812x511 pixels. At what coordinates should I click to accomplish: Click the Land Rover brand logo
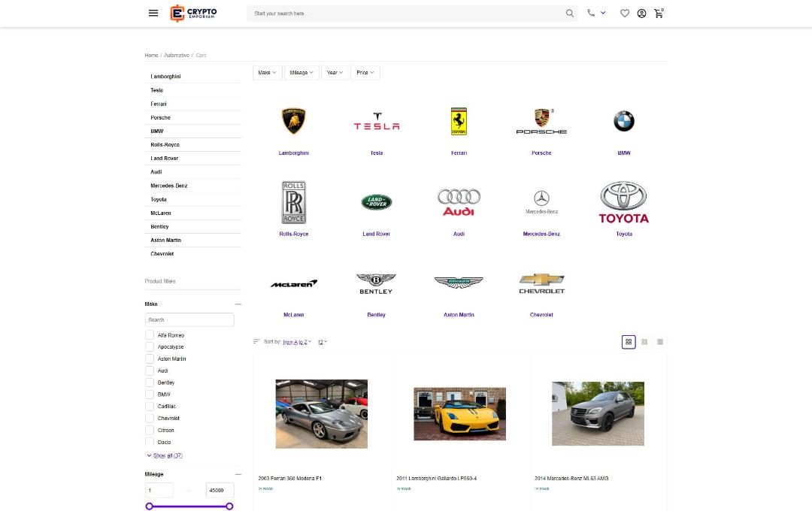click(x=377, y=202)
